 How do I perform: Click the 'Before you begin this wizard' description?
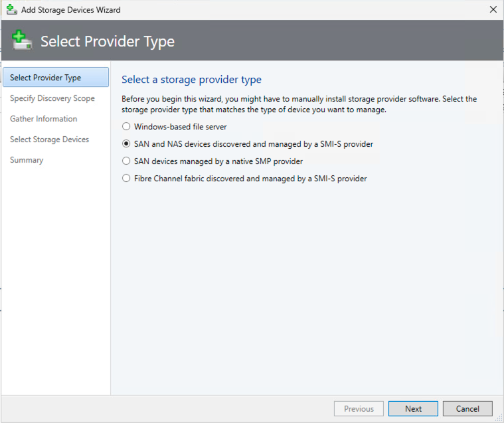point(299,104)
